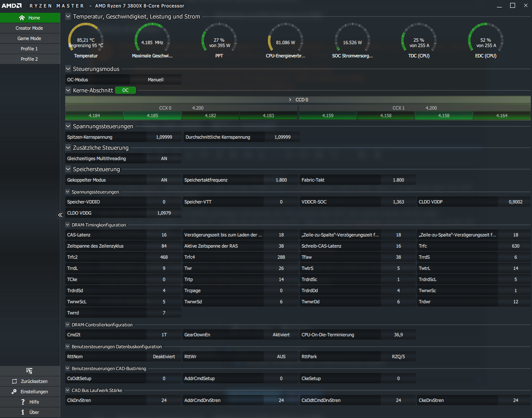This screenshot has width=532, height=418.
Task: Collapse the Kerne-Abschnitt section
Action: click(68, 90)
